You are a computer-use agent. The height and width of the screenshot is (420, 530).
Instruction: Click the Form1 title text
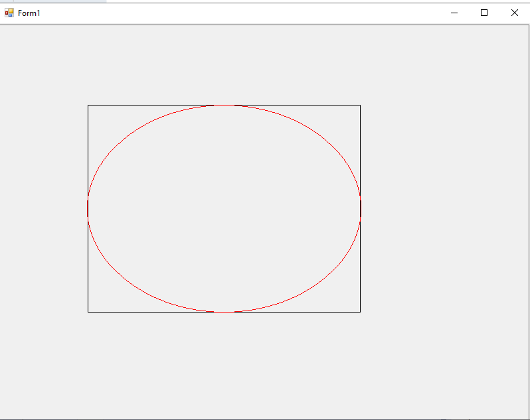point(29,13)
